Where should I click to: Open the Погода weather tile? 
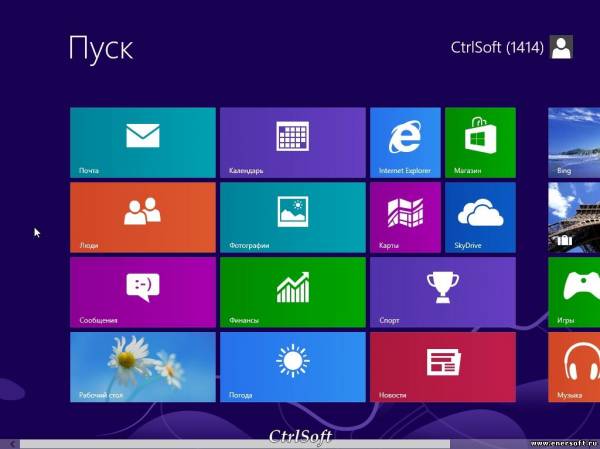coord(293,367)
